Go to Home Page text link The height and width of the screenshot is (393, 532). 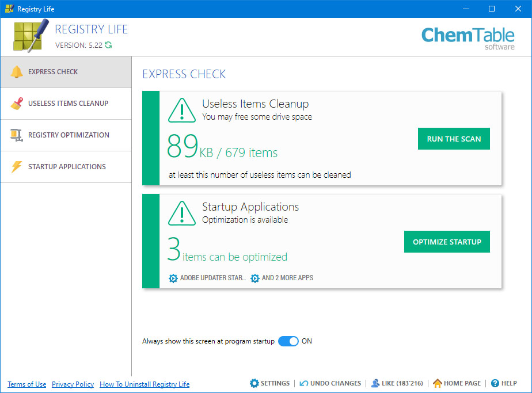(x=462, y=383)
